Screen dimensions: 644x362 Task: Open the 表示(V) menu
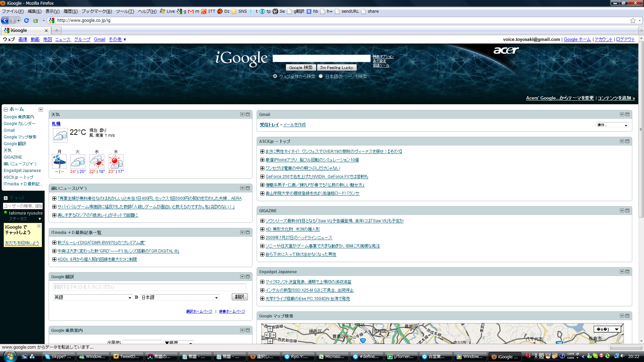coord(52,11)
